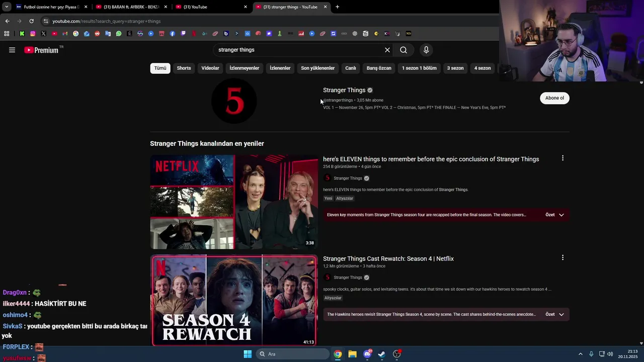Click the taskbar microphone tray icon
Screen dimensions: 644x362
pyautogui.click(x=591, y=354)
